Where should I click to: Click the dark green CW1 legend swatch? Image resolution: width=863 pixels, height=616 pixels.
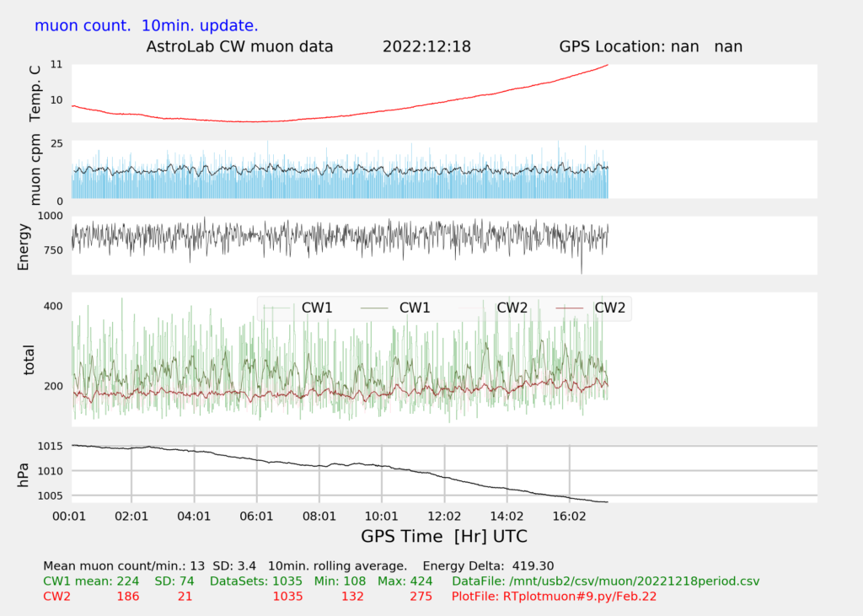coord(376,308)
